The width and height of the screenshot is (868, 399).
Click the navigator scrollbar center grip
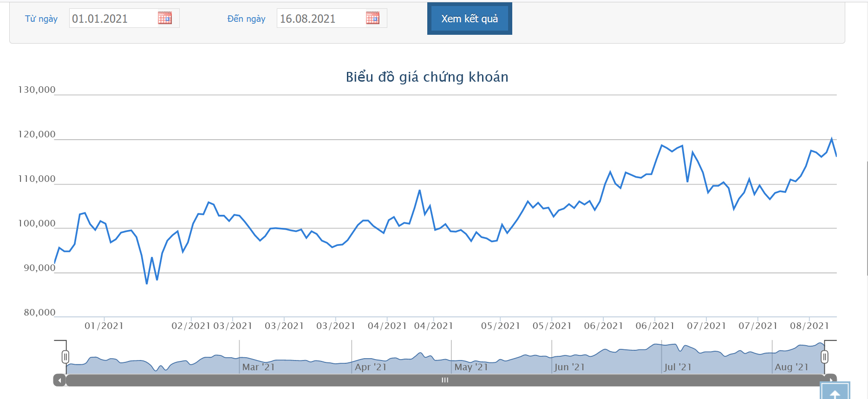click(445, 380)
